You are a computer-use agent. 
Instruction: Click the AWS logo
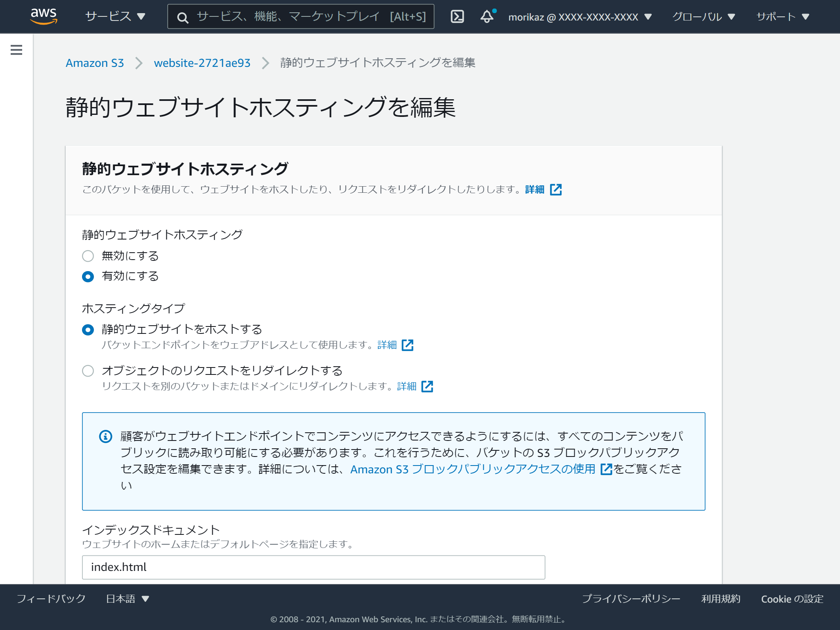pyautogui.click(x=44, y=16)
